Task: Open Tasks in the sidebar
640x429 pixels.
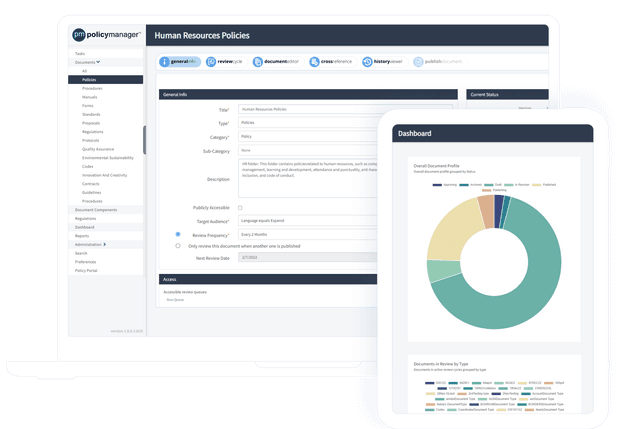Action: click(x=80, y=53)
